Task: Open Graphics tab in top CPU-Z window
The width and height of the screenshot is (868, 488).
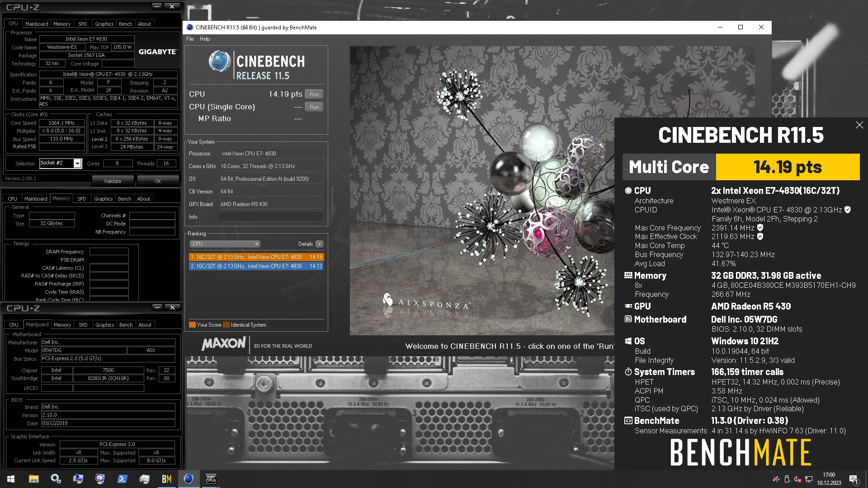Action: click(x=104, y=24)
